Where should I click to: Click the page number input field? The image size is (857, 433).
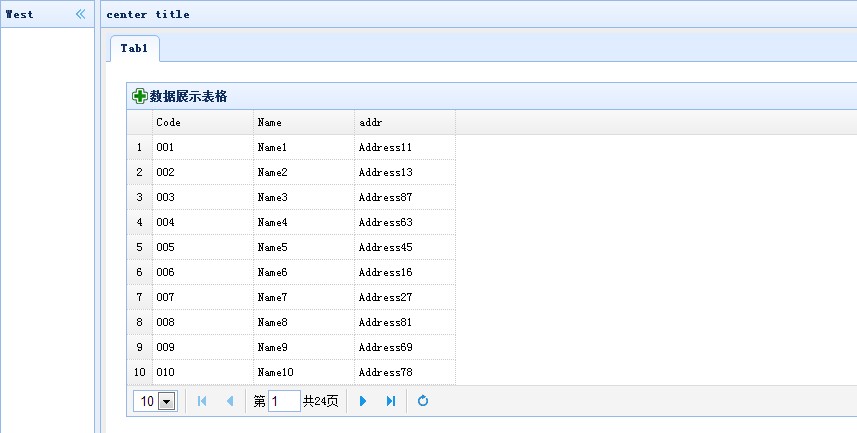point(284,401)
